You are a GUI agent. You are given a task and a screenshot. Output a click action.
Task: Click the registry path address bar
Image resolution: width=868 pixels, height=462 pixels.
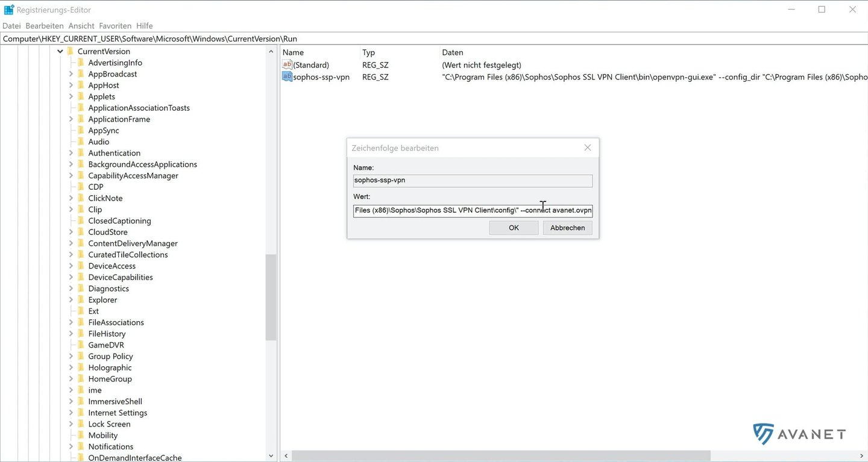(x=434, y=39)
